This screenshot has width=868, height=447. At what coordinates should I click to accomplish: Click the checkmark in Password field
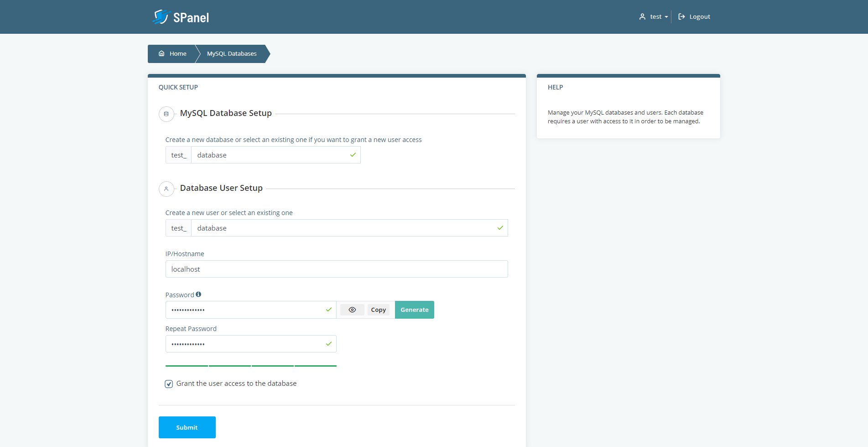coord(329,310)
